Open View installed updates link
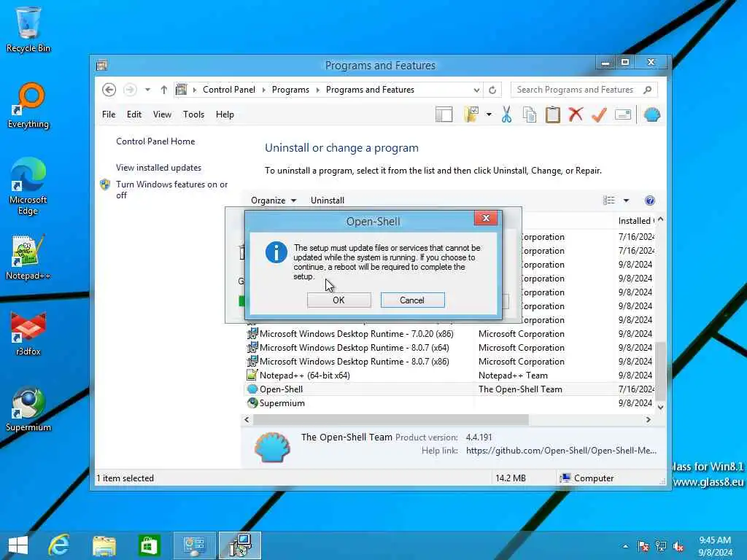This screenshot has height=560, width=747. click(158, 168)
